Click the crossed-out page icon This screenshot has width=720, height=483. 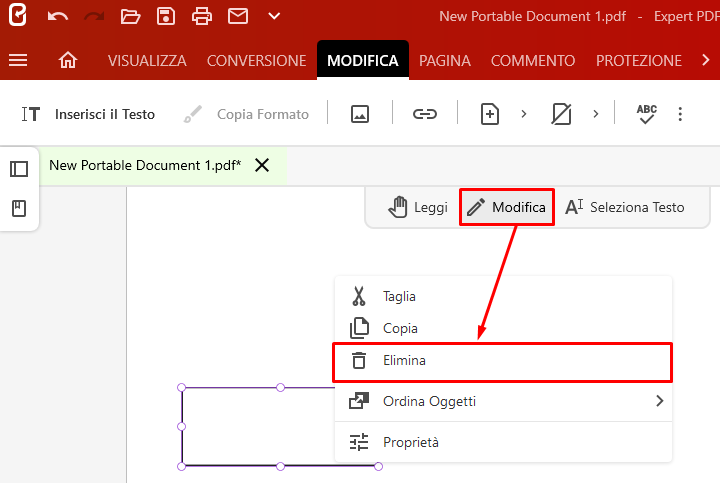561,114
